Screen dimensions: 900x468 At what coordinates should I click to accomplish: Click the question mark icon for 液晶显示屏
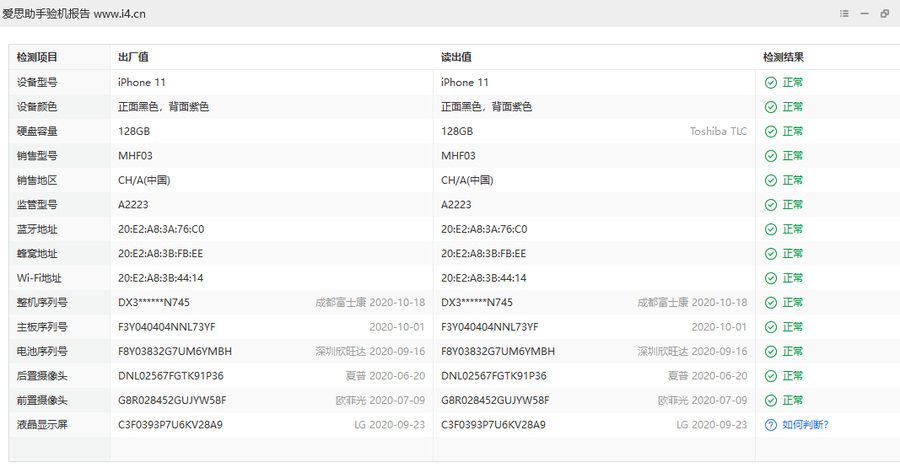click(x=771, y=425)
